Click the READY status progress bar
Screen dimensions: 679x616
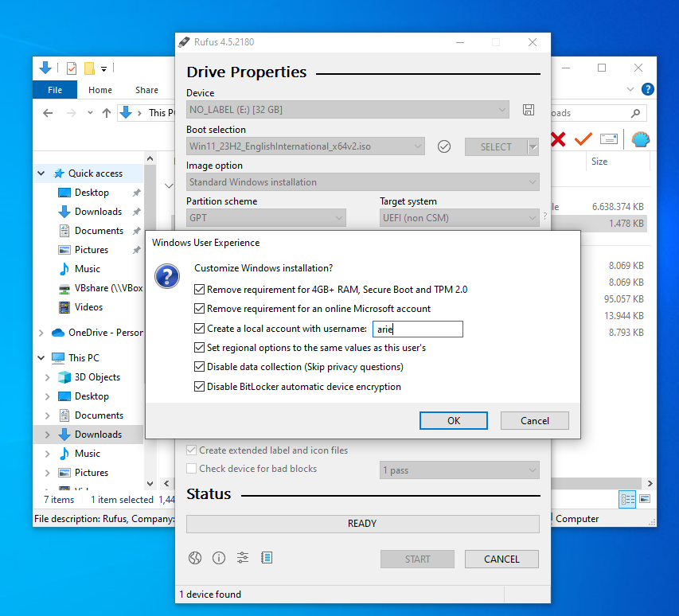pyautogui.click(x=363, y=524)
